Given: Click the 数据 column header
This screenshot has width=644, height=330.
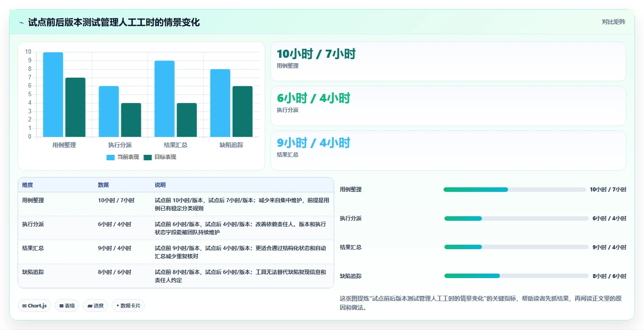Looking at the screenshot, I should pyautogui.click(x=103, y=185).
